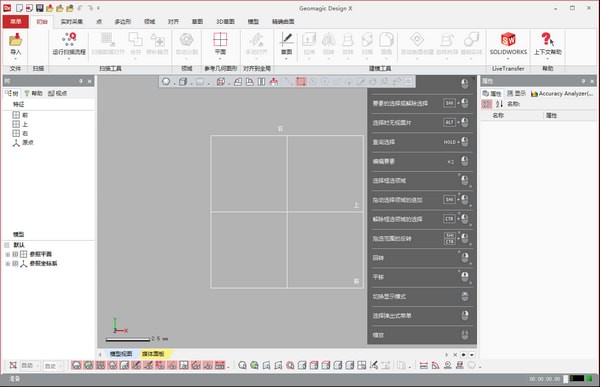Switch to the 模型视图 viewport tab
Viewport: 600px width, 387px height.
tap(121, 354)
